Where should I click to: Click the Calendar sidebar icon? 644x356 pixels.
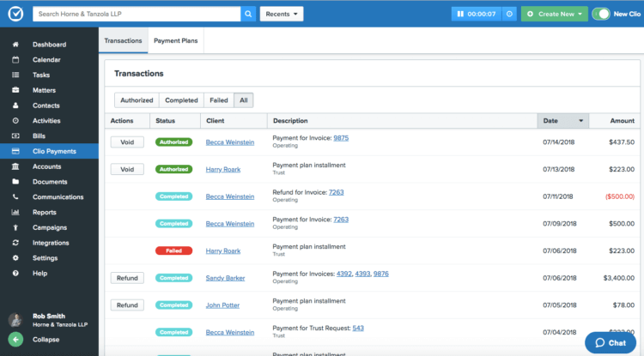click(x=15, y=59)
